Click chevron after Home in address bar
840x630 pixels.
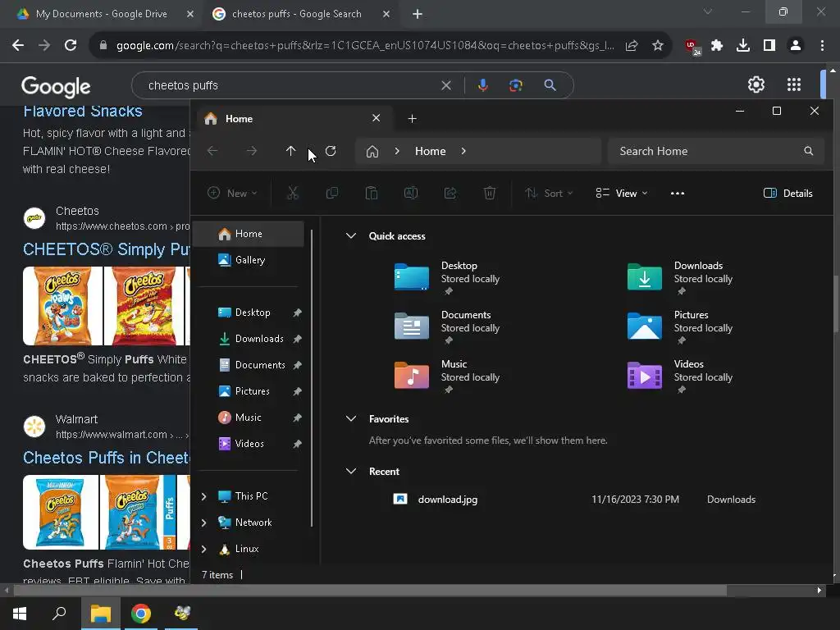click(x=463, y=151)
